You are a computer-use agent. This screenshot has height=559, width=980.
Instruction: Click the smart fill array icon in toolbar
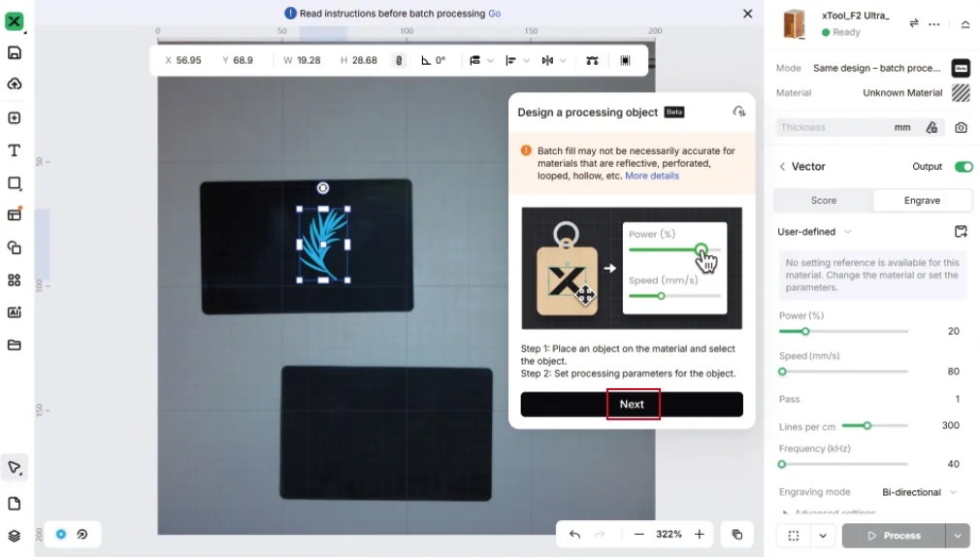[x=625, y=60]
